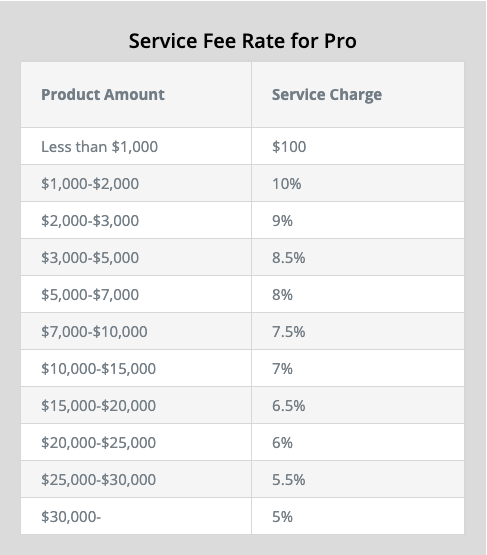This screenshot has height=555, width=487.
Task: Click the 8.5% service charge value
Action: pyautogui.click(x=288, y=258)
